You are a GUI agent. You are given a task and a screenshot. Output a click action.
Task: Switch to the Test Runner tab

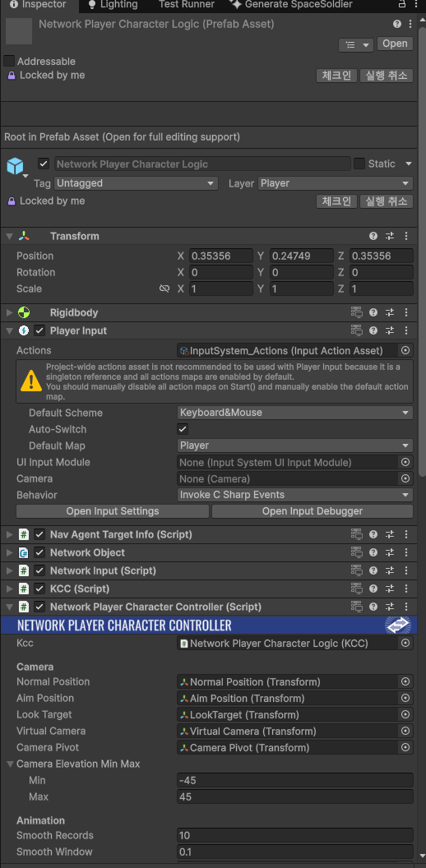(x=186, y=4)
